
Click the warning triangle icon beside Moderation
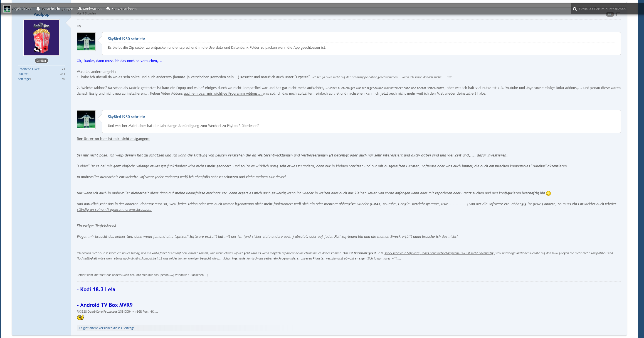[x=80, y=9]
